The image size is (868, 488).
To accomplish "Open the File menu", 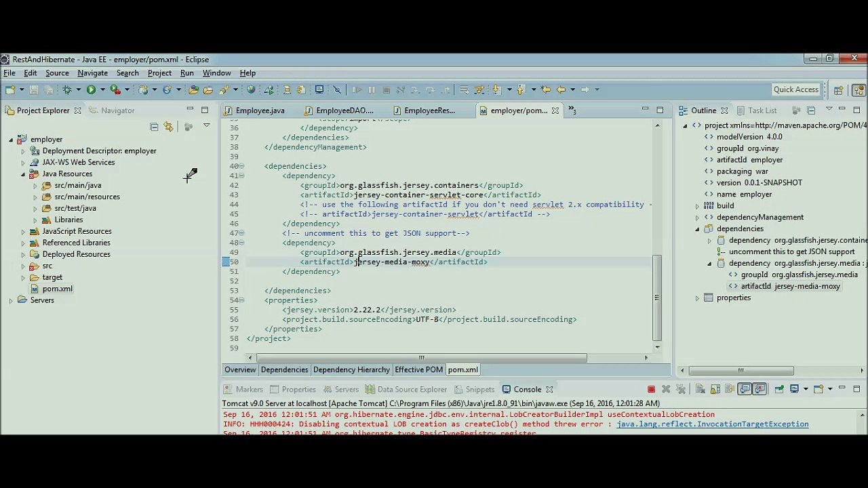I will pos(9,73).
